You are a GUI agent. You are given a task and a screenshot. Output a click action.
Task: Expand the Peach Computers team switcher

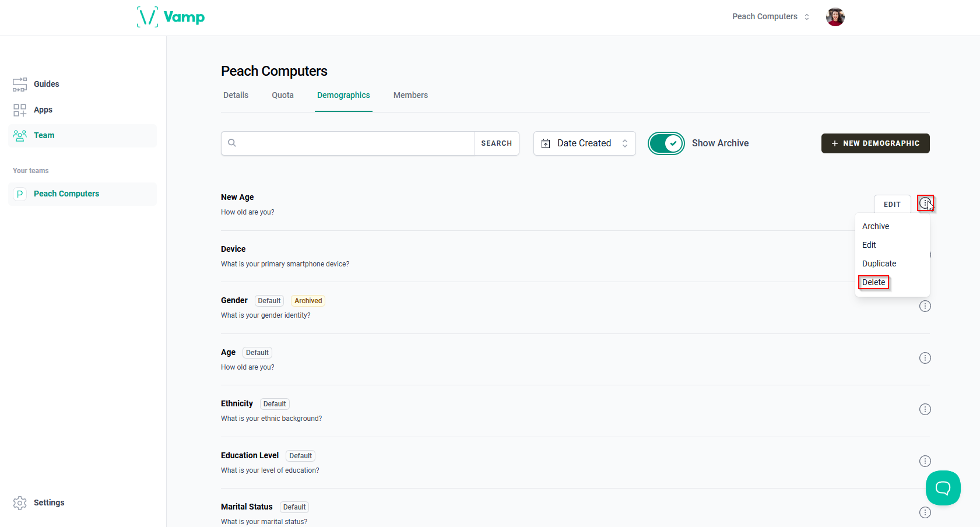[771, 16]
